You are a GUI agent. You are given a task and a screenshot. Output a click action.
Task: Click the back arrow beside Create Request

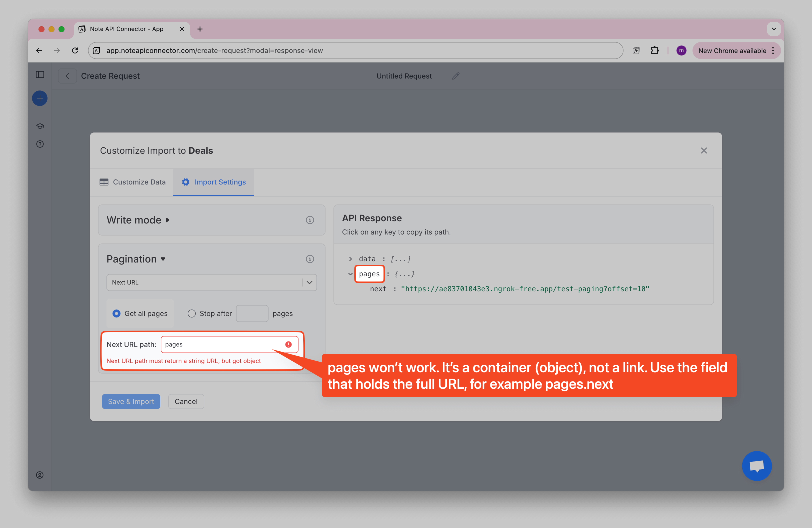[x=67, y=76]
